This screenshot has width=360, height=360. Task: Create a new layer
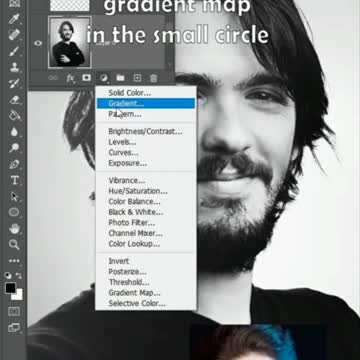click(137, 78)
